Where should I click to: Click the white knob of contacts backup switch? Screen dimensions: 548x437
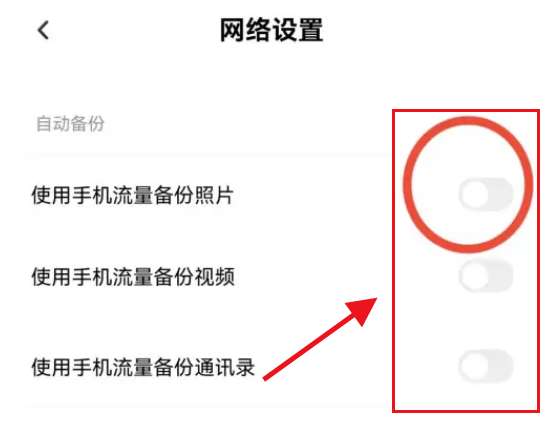click(x=474, y=366)
